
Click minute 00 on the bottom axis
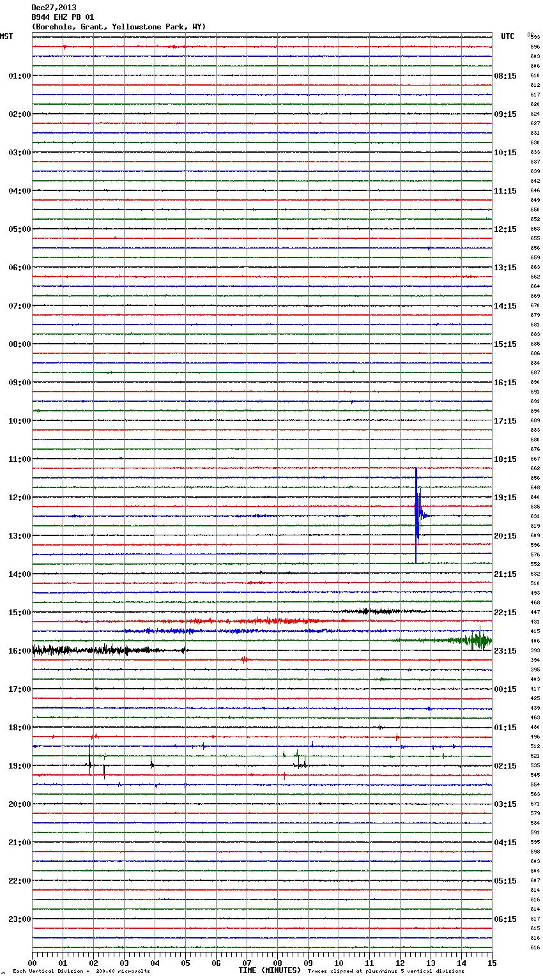pyautogui.click(x=33, y=963)
